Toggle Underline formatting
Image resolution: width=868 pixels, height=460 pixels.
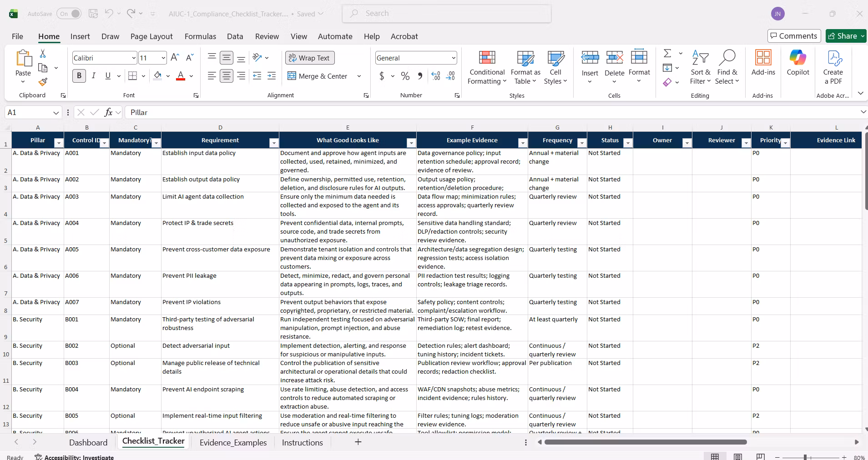108,76
